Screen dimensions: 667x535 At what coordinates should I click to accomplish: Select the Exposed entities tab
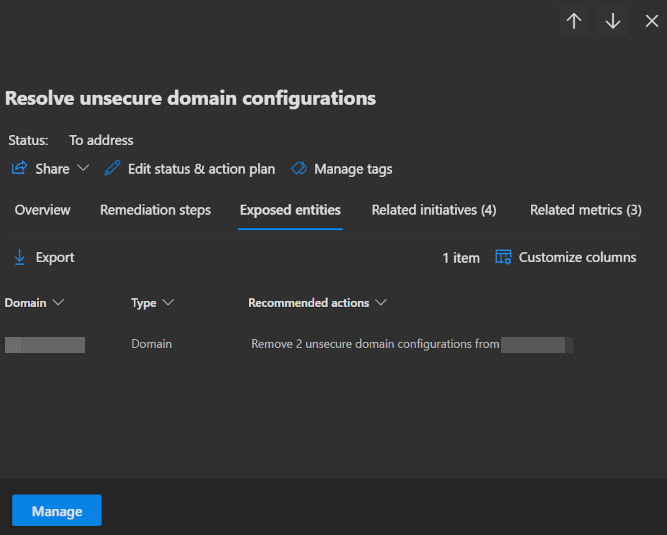click(x=290, y=210)
